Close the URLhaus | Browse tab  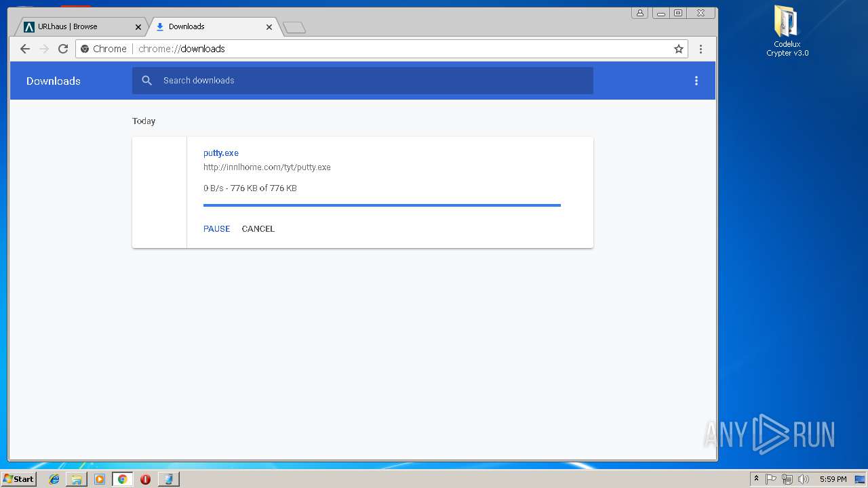tap(138, 27)
